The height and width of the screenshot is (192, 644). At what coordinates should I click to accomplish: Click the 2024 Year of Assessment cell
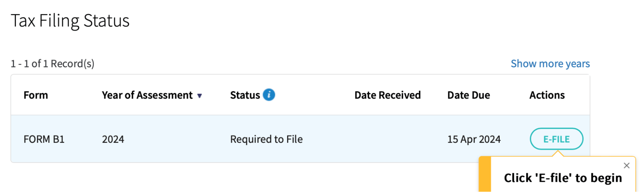(113, 139)
